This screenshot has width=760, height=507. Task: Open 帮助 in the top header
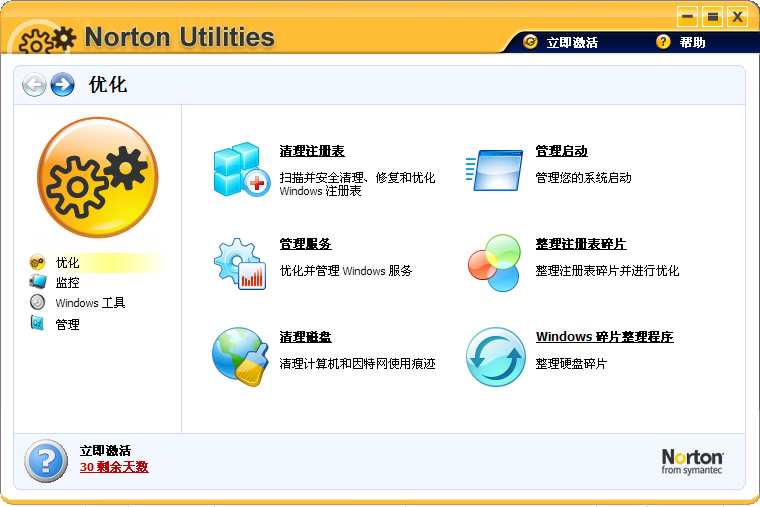pos(692,43)
